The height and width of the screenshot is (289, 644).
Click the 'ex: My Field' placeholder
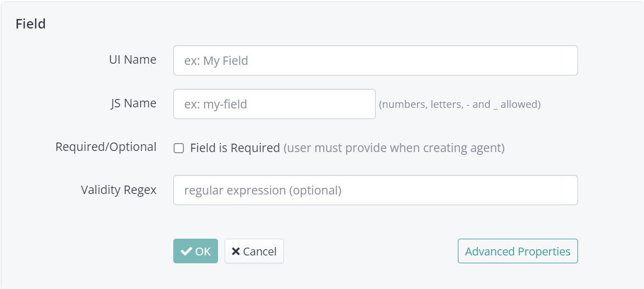coord(216,61)
